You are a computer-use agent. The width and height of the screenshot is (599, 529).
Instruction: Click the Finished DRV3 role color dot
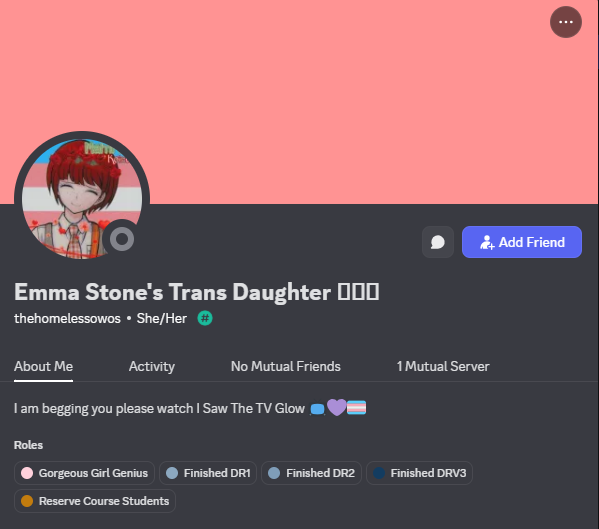point(379,473)
